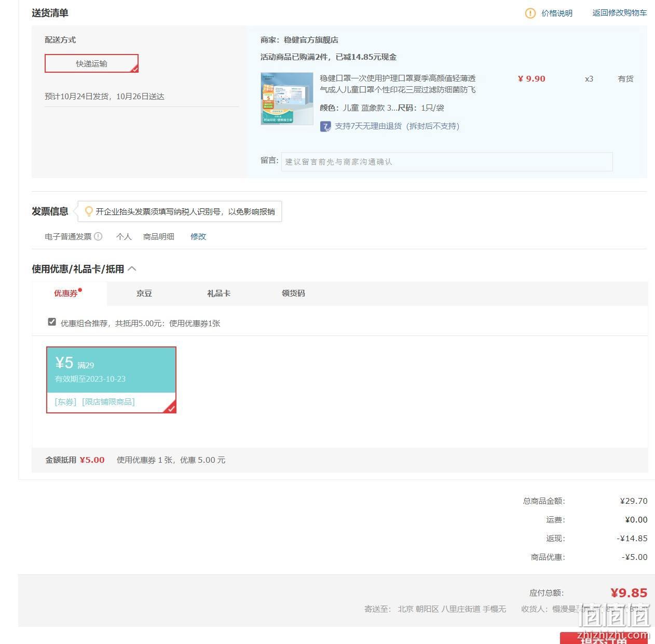Focus the 留言 message input field
Screen dimensions: 655x644
(447, 162)
